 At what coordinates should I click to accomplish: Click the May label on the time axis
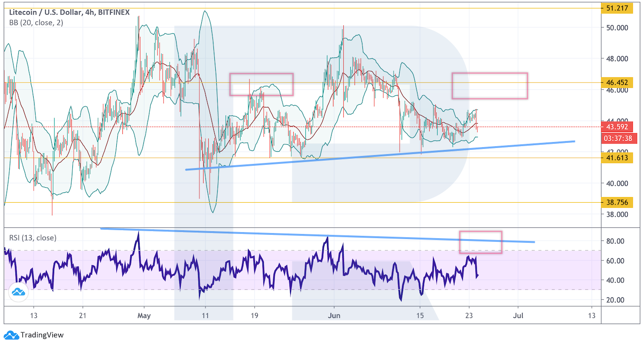[x=144, y=316]
